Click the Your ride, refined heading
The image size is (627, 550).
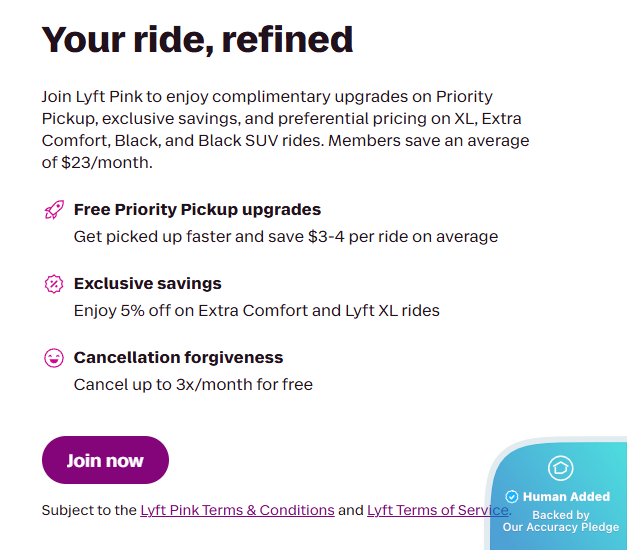point(197,40)
